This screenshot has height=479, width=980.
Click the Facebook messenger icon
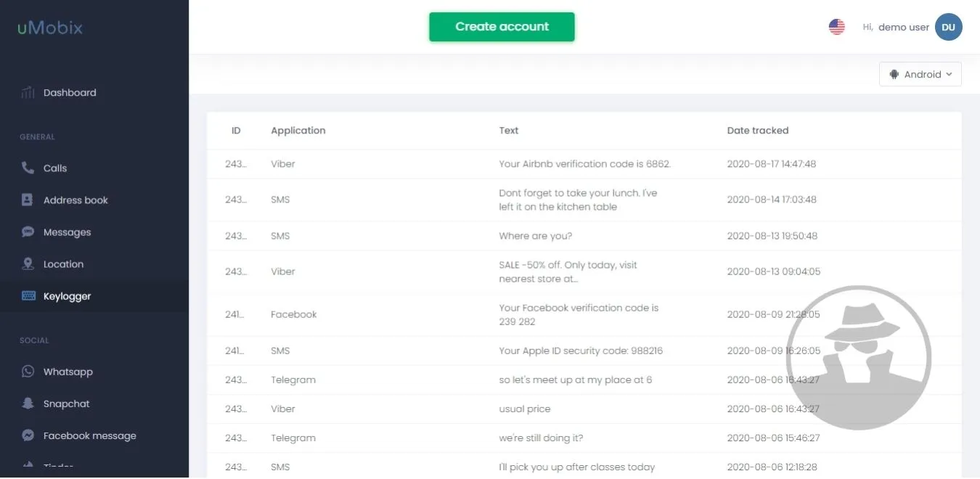click(x=28, y=435)
